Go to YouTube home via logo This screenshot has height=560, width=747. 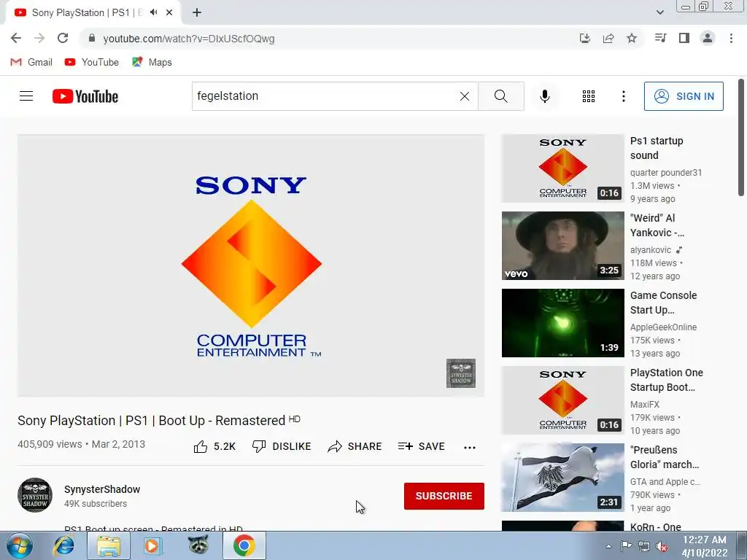pos(85,96)
